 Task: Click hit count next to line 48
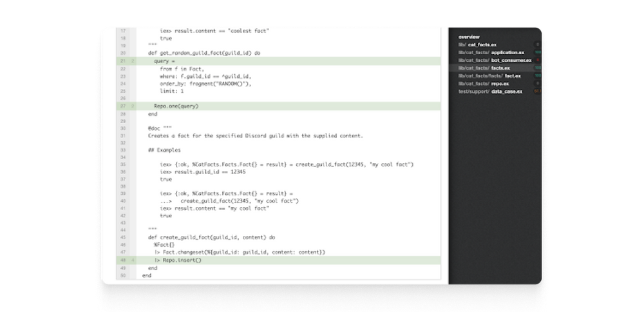tap(133, 260)
